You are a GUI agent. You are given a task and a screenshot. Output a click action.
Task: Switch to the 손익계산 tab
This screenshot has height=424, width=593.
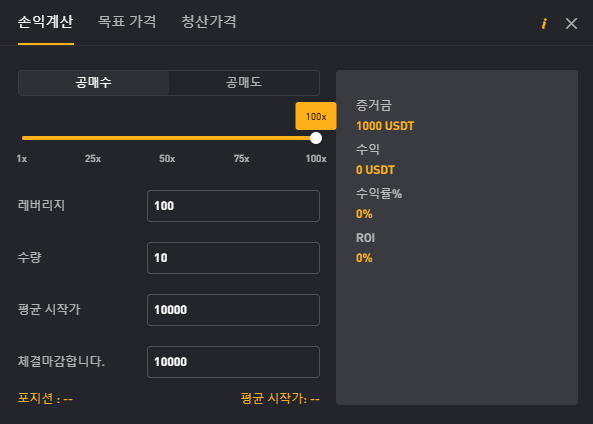click(46, 21)
